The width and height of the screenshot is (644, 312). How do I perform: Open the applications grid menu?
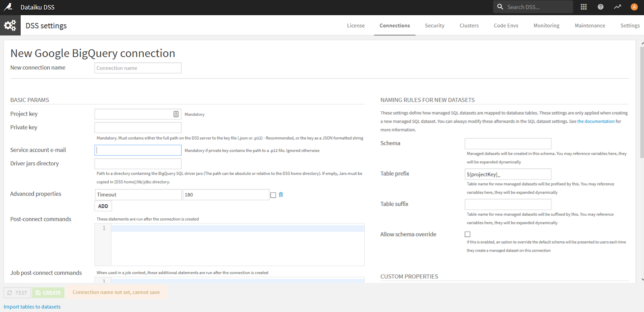pyautogui.click(x=584, y=7)
